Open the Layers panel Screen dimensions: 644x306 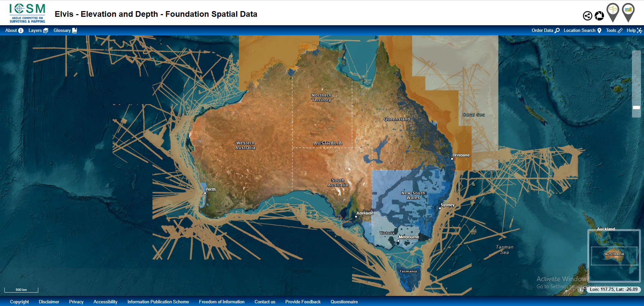click(x=38, y=30)
